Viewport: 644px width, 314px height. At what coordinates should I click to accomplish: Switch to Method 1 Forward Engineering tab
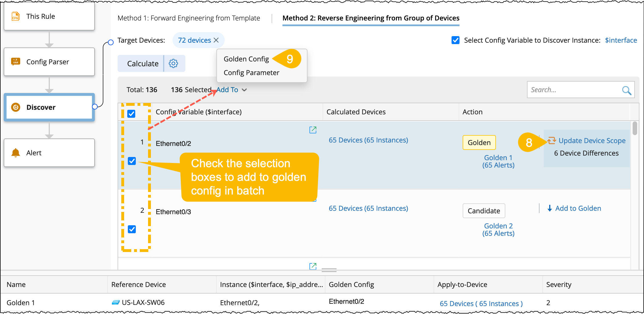pos(189,18)
